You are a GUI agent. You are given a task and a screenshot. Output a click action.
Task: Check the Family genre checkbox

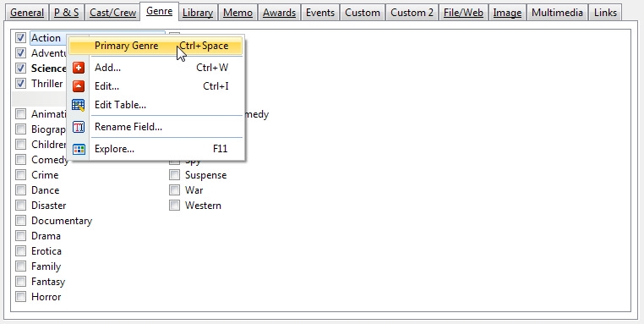pyautogui.click(x=20, y=266)
